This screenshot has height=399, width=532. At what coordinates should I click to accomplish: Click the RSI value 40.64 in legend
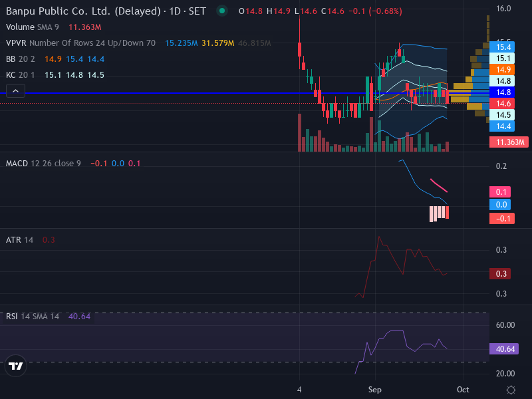pos(79,317)
